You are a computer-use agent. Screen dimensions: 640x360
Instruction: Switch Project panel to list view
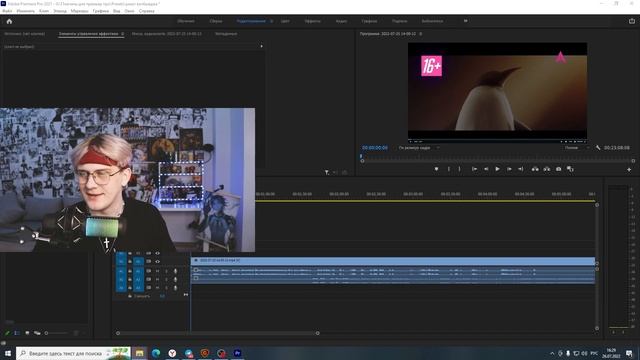pos(17,333)
